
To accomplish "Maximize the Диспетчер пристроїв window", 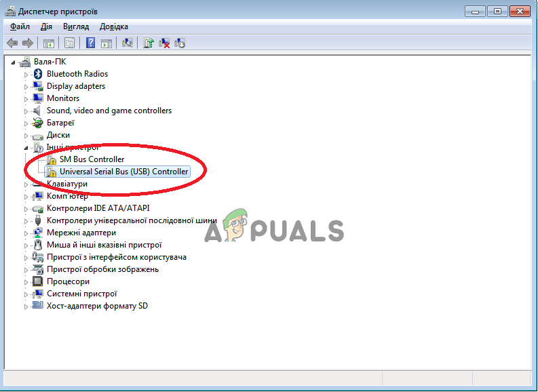I will pyautogui.click(x=497, y=12).
